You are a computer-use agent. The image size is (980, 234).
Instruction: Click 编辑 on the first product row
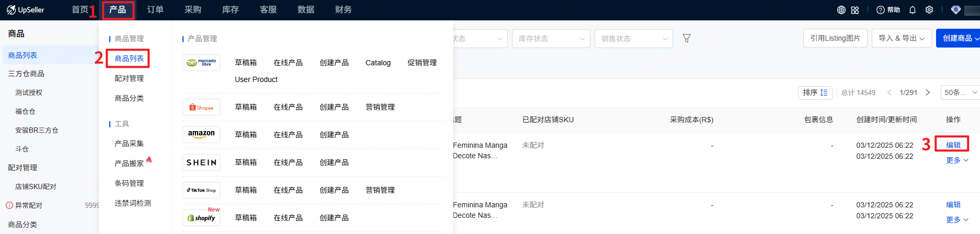tap(953, 145)
